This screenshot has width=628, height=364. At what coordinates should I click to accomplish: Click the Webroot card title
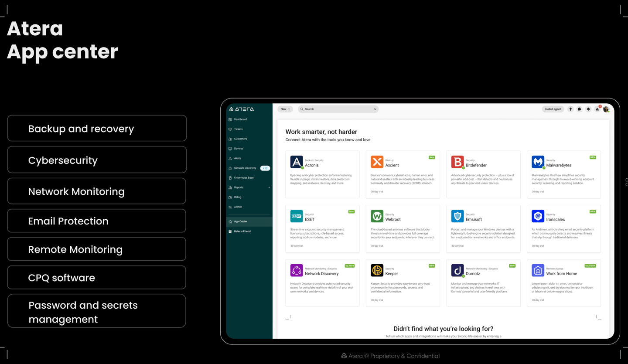[393, 220]
